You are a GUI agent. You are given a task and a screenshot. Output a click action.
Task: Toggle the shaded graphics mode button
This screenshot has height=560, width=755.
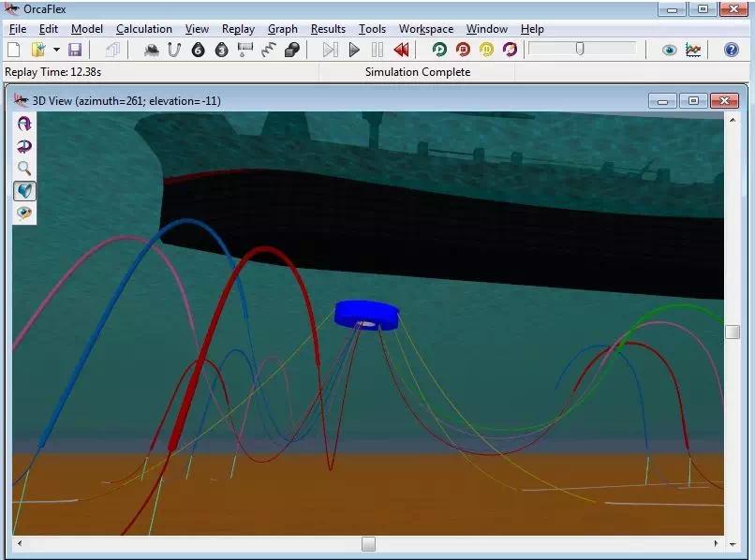pos(24,191)
